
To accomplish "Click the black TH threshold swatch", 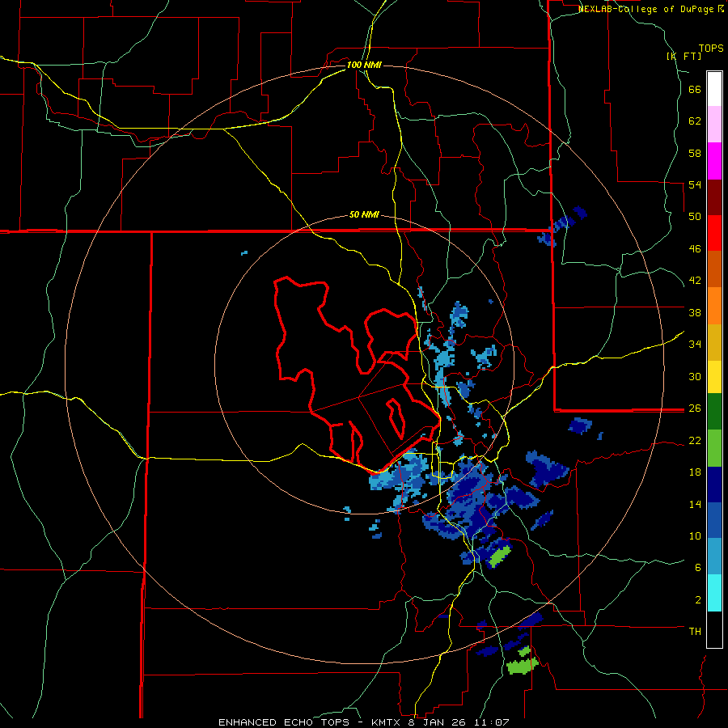I will 714,629.
